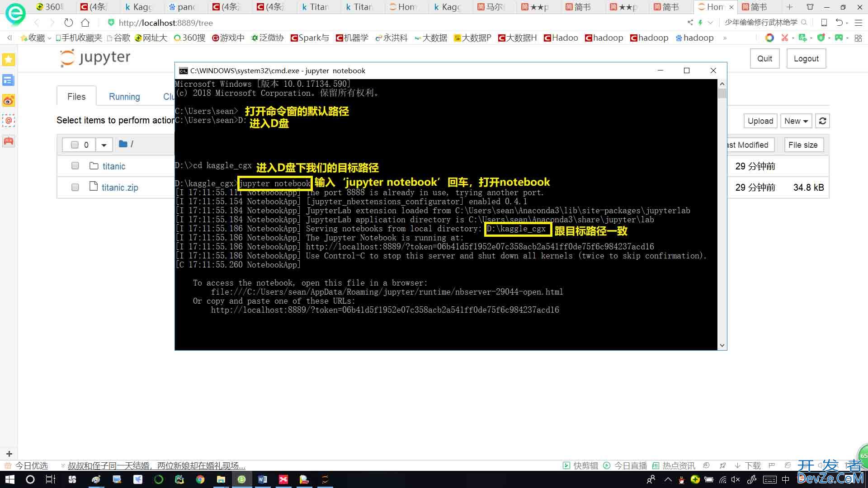The width and height of the screenshot is (868, 488).
Task: Click the localhost:8889/tree address bar
Action: pyautogui.click(x=165, y=23)
